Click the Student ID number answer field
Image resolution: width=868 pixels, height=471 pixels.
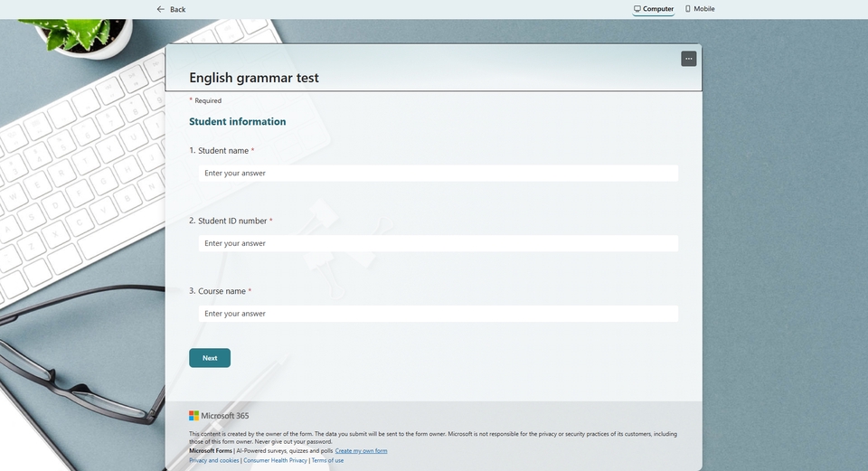click(x=438, y=243)
